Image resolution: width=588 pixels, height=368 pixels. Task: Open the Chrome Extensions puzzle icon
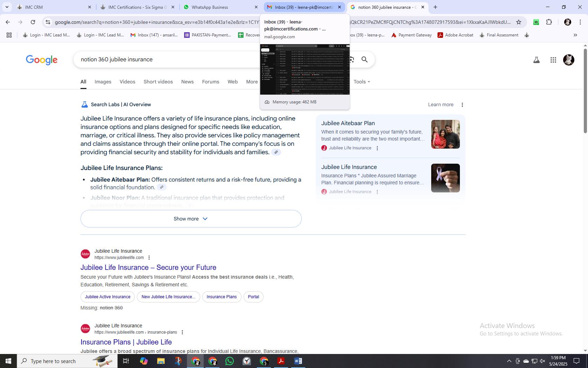point(549,22)
